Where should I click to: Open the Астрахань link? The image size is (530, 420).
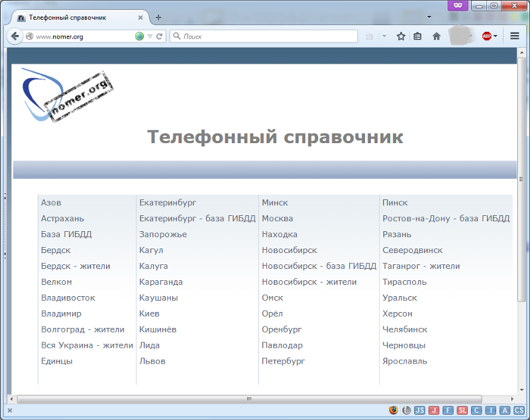pyautogui.click(x=62, y=219)
